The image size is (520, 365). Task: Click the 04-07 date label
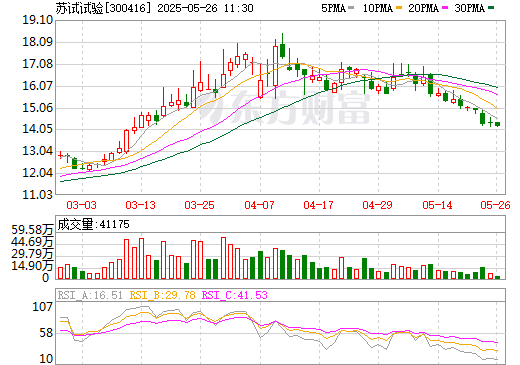[259, 205]
